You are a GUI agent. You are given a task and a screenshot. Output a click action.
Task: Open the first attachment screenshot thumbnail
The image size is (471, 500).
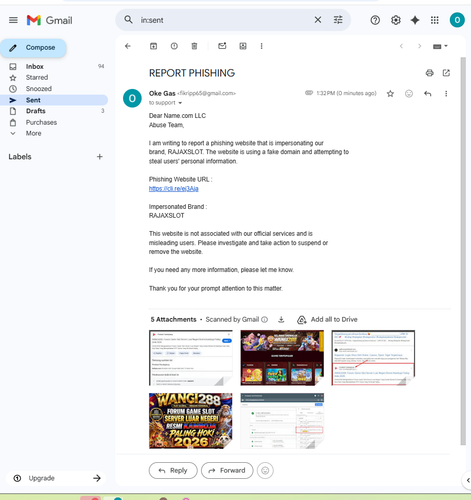click(x=191, y=358)
